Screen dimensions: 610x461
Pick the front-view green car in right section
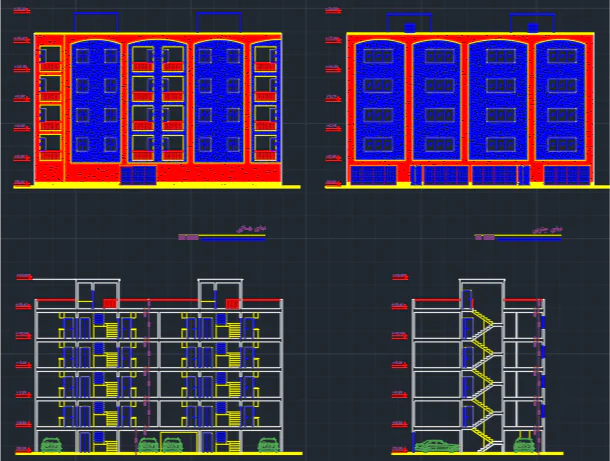523,445
